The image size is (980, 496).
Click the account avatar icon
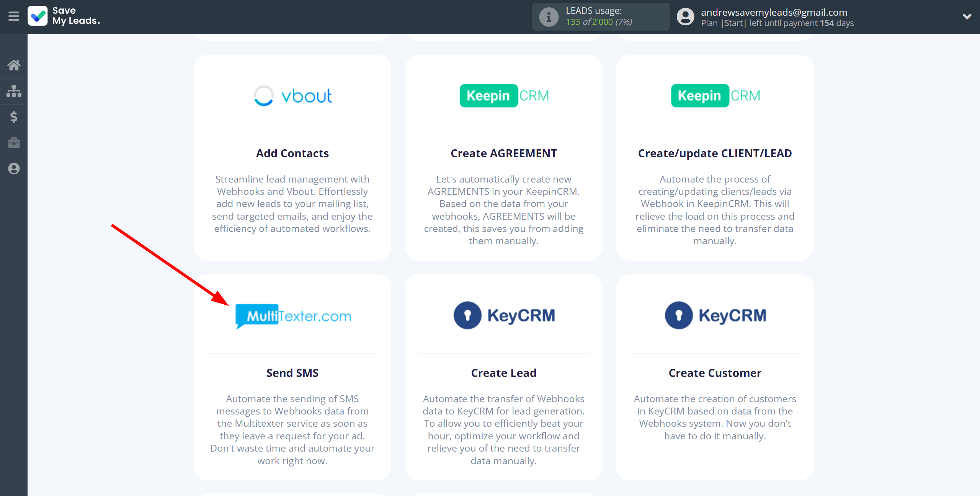(x=685, y=17)
